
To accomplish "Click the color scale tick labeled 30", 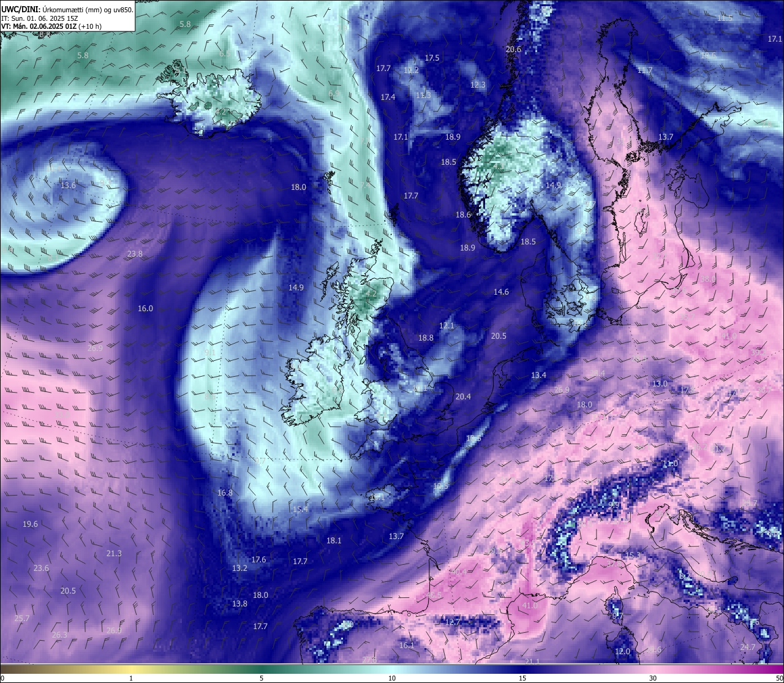I will coord(653,678).
